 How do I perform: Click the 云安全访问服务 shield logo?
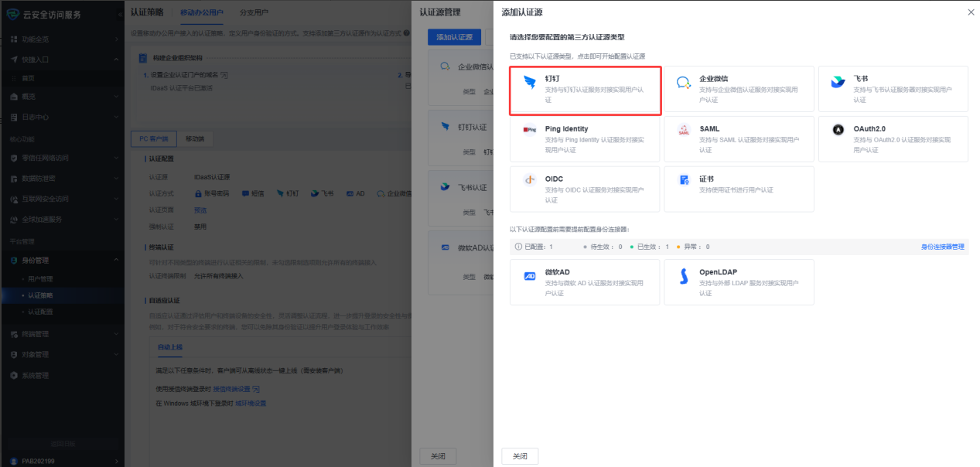[13, 14]
